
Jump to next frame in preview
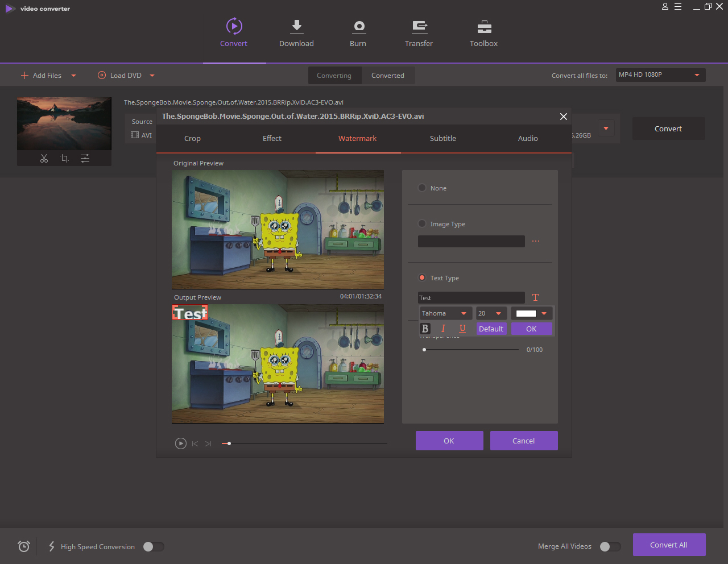click(x=208, y=443)
